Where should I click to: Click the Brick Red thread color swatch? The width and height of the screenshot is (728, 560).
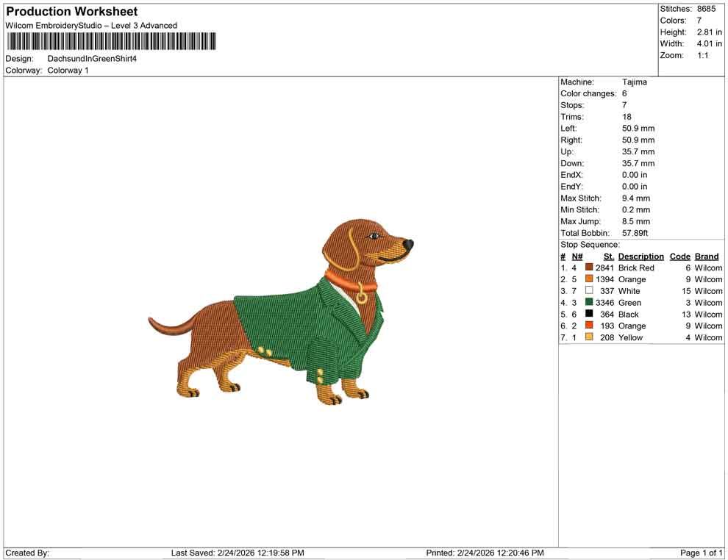tap(588, 268)
